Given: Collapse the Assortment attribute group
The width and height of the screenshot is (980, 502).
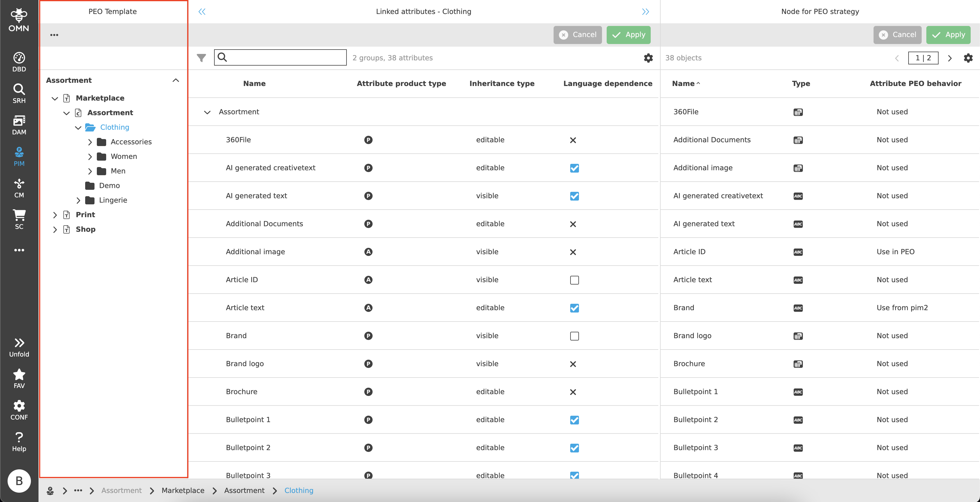Looking at the screenshot, I should 207,112.
